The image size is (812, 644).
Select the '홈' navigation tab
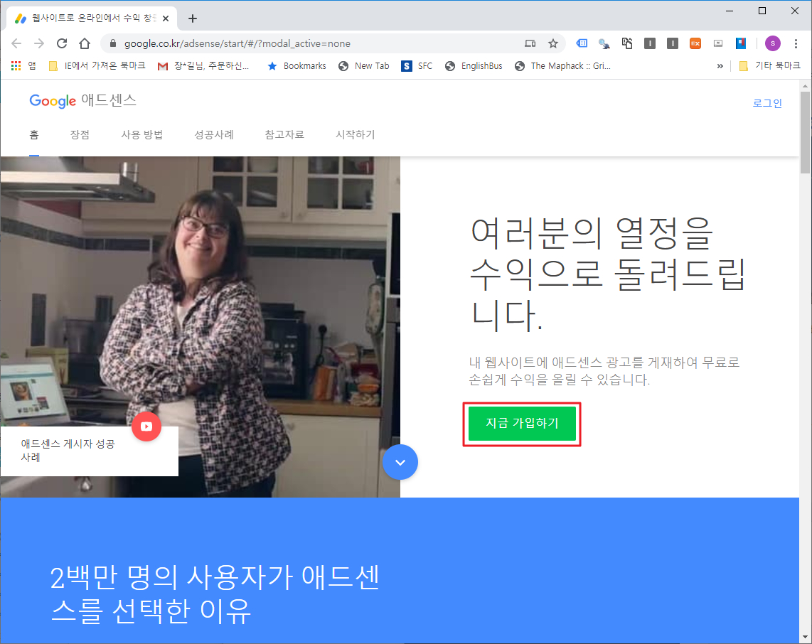(x=34, y=134)
